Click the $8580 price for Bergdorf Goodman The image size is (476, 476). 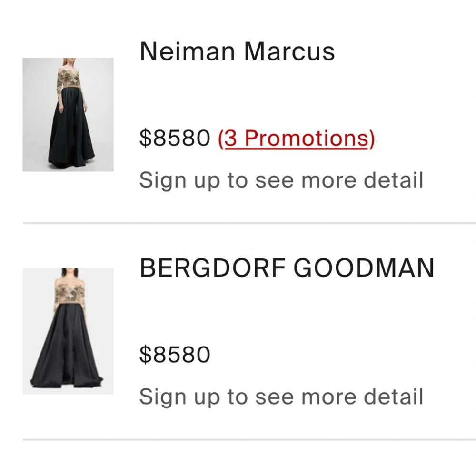point(175,355)
